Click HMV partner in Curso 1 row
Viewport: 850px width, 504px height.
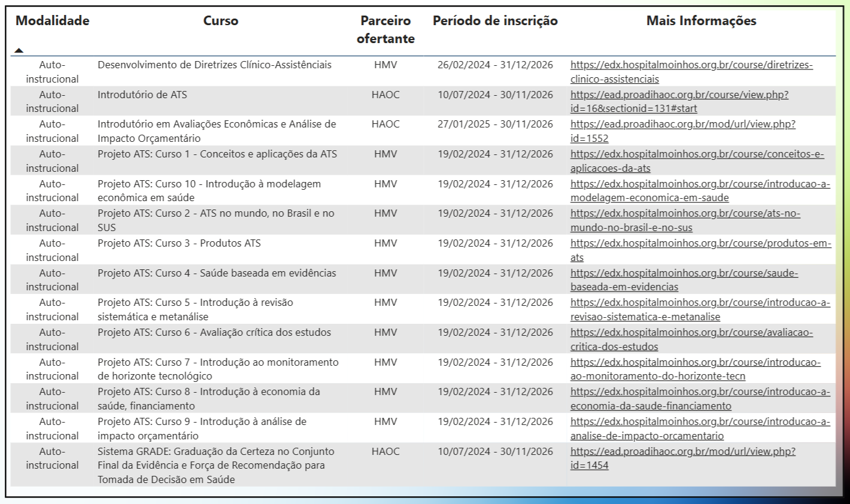point(385,154)
